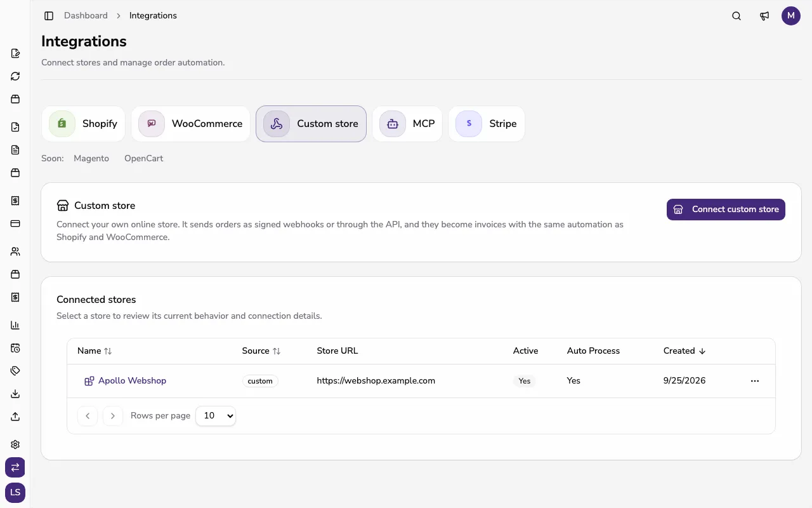
Task: Click the OpenCart coming-soon label
Action: 144,159
